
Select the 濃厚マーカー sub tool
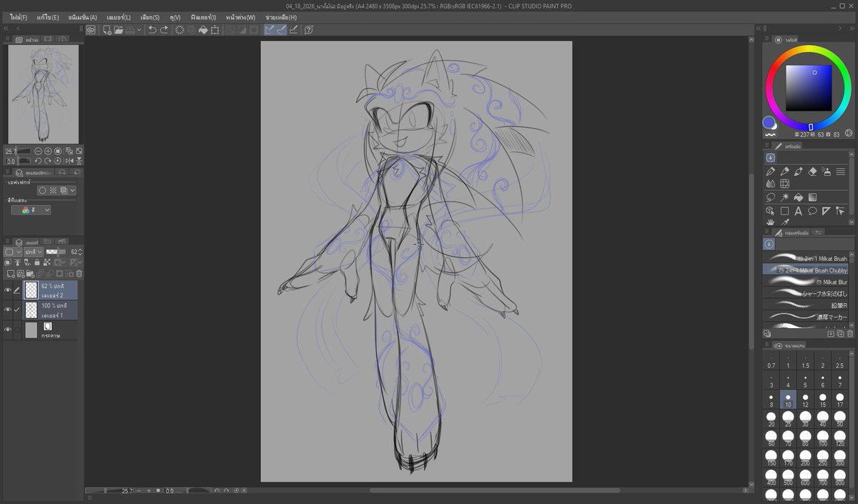click(805, 316)
